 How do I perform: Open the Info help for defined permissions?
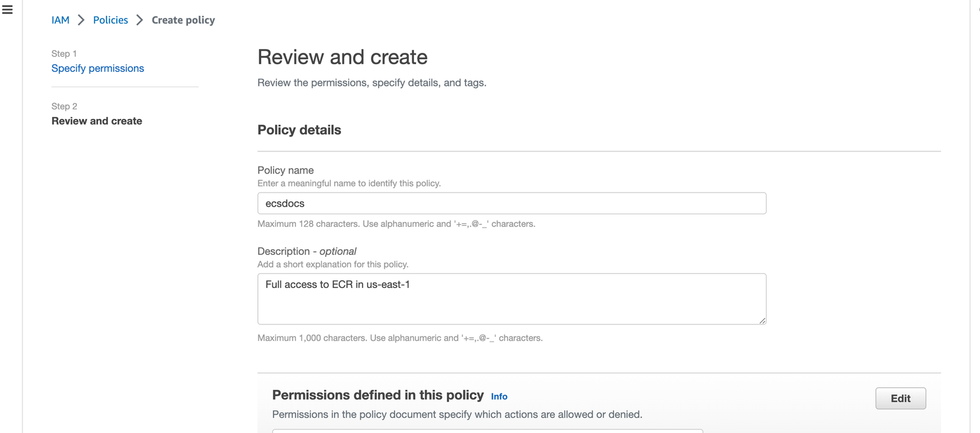pyautogui.click(x=499, y=396)
